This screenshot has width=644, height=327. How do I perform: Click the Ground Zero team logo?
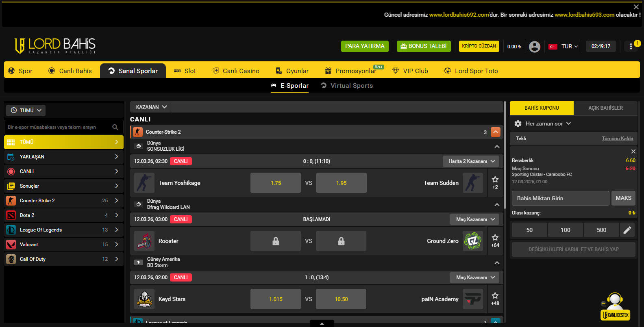click(473, 241)
